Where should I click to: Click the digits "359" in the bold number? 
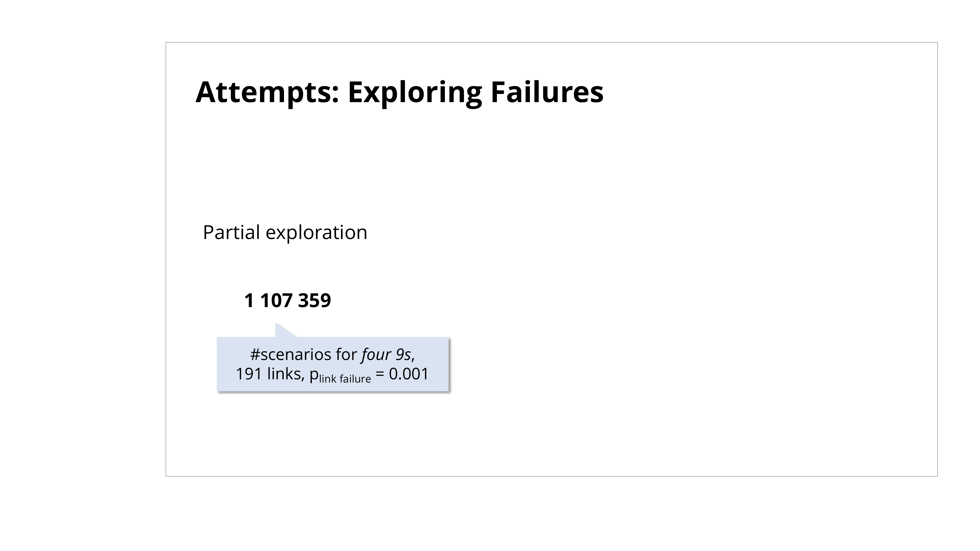click(x=314, y=300)
